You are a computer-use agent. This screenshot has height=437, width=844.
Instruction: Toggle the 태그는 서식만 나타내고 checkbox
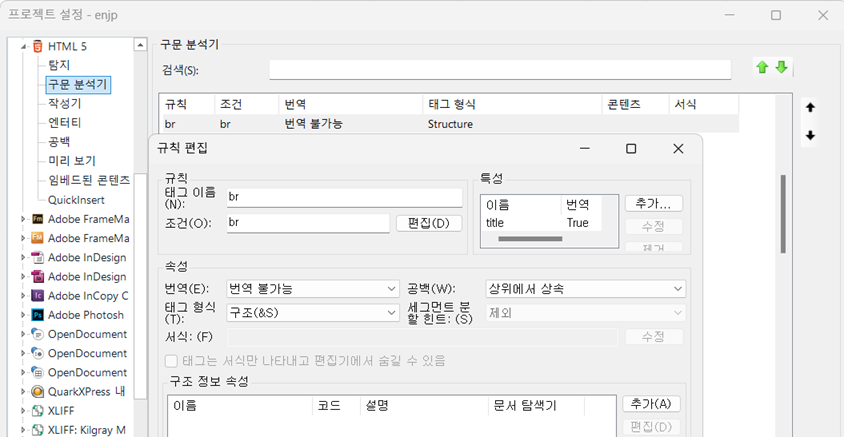[172, 360]
